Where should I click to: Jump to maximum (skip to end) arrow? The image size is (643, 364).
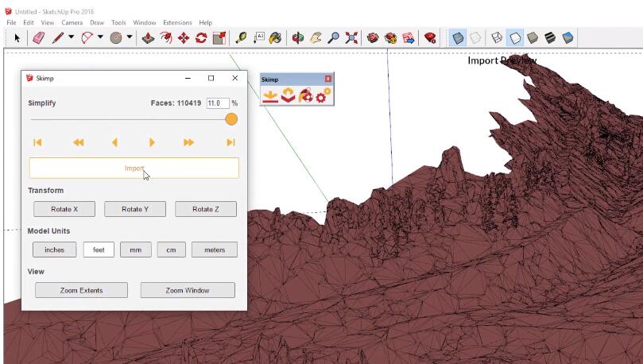coord(230,142)
